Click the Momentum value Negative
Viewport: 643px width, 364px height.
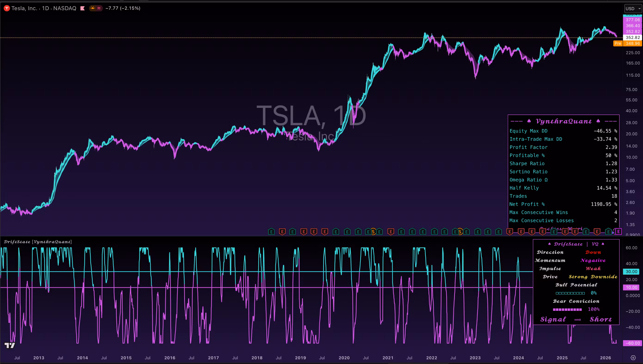[x=593, y=261]
